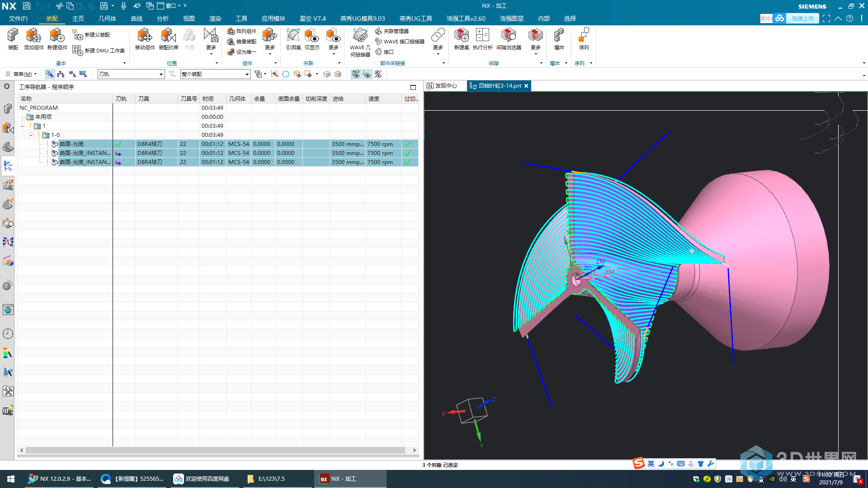
Task: Click the 装配约束 assembly constraints icon
Action: coord(168,39)
